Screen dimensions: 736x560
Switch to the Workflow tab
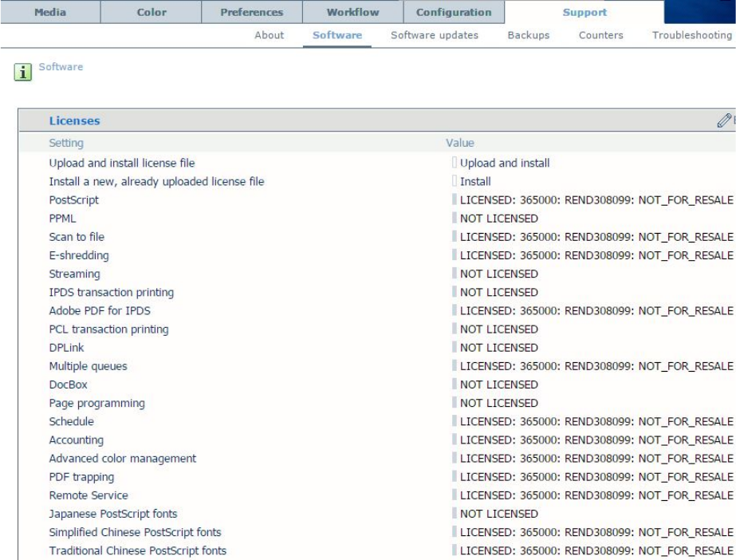352,12
